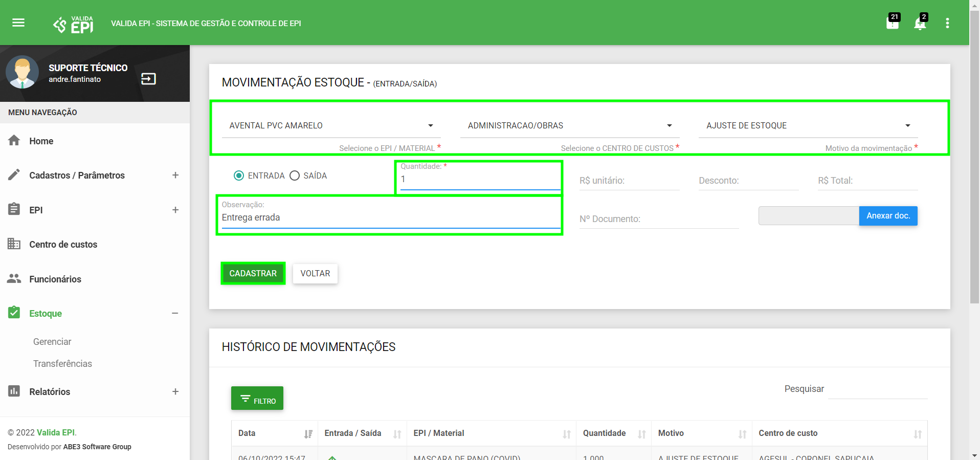Image resolution: width=980 pixels, height=460 pixels.
Task: Click the clipboard icon next to EPI
Action: [x=14, y=209]
